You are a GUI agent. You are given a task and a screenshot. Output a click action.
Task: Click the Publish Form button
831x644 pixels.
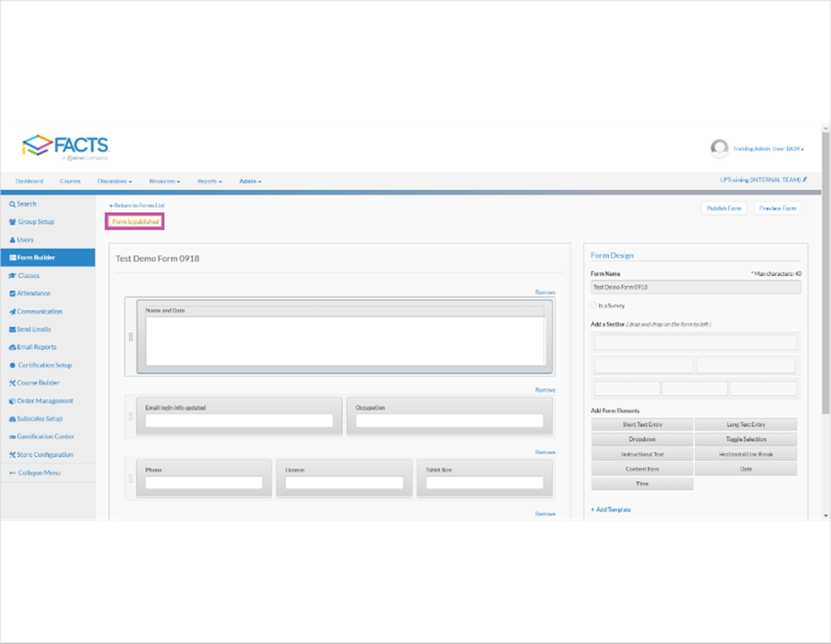point(724,209)
